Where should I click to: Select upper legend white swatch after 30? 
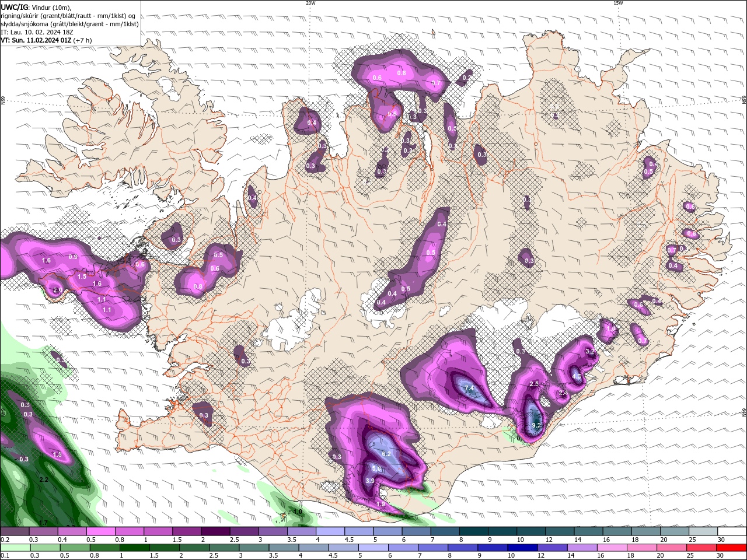coord(732,531)
